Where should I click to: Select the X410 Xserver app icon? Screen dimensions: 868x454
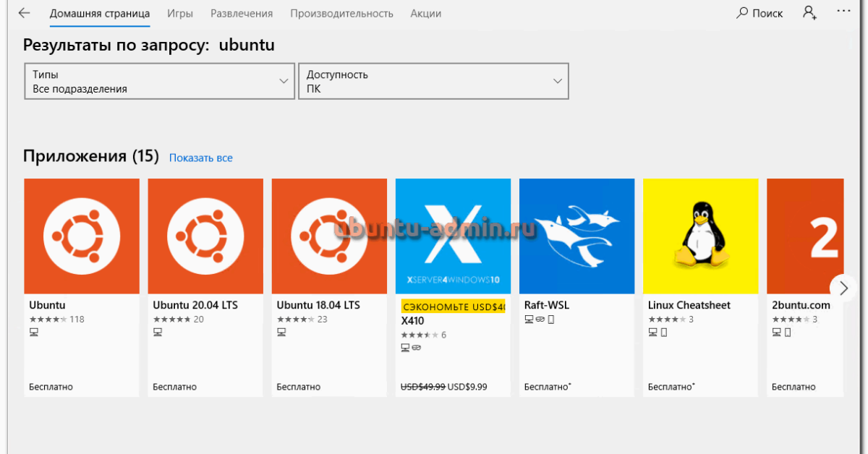pos(453,236)
